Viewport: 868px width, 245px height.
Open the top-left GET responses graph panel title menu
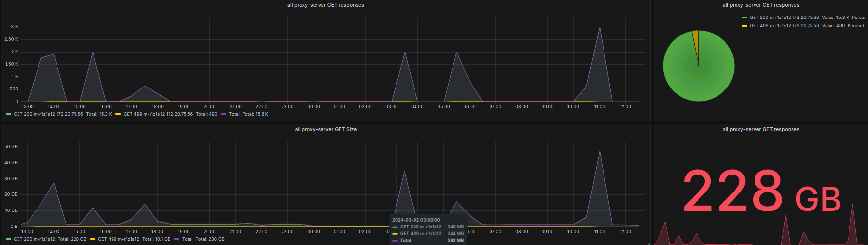pos(325,5)
